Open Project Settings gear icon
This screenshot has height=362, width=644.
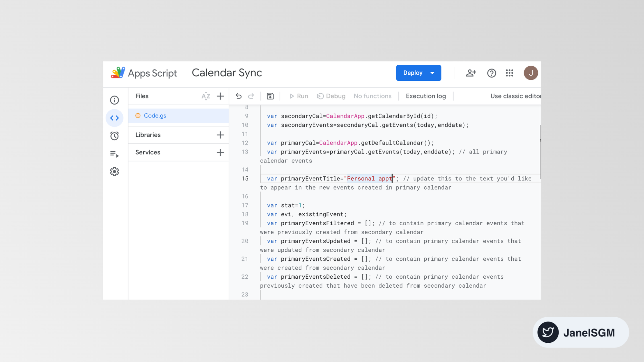click(x=114, y=172)
